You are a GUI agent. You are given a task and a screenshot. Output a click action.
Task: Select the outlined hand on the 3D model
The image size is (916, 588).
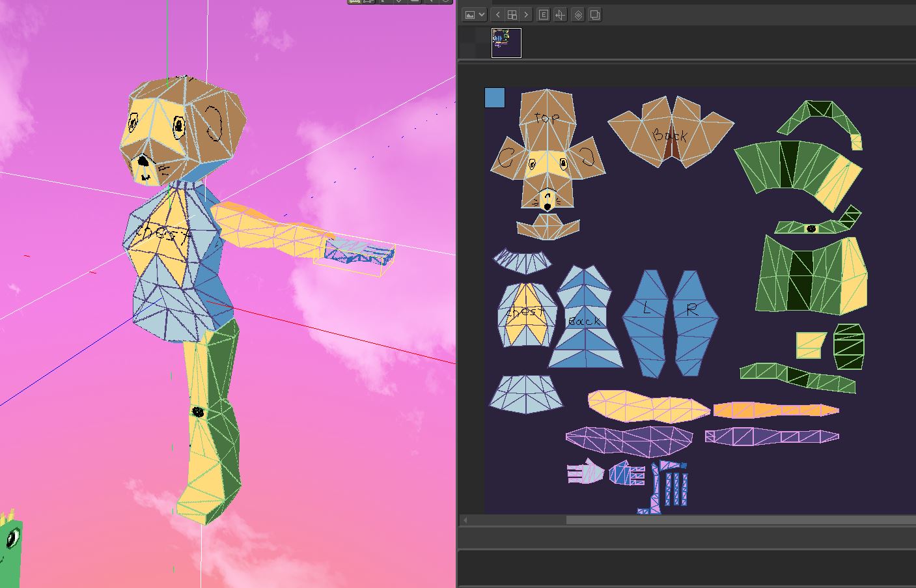click(358, 254)
